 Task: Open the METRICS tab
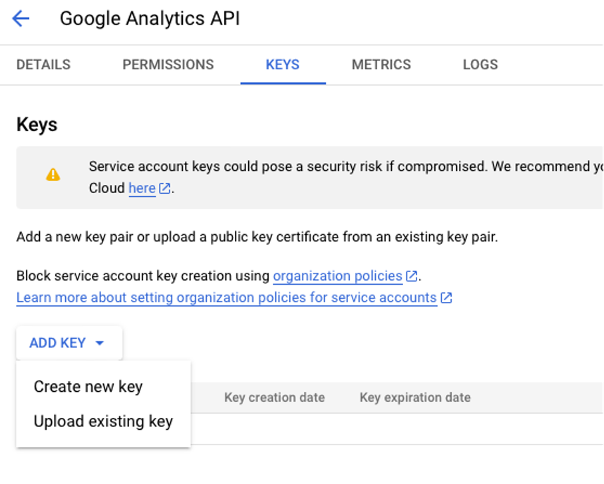point(381,65)
